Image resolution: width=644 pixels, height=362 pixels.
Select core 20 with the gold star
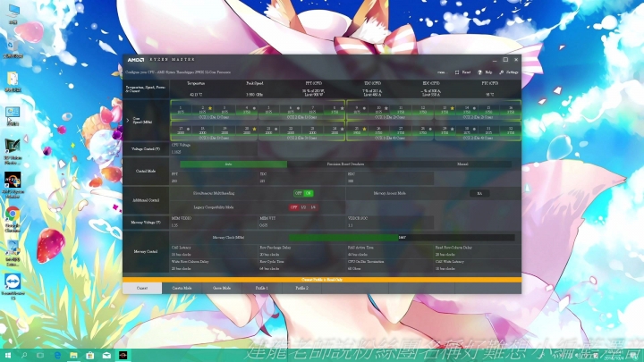[247, 130]
